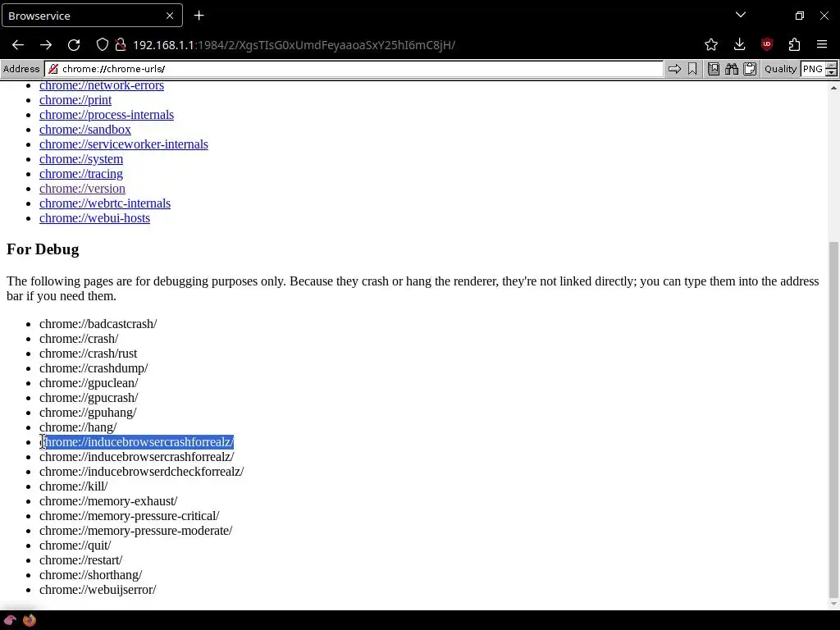This screenshot has height=630, width=840.
Task: Click the chrome://memory-pressure-critical/ text
Action: tap(129, 516)
